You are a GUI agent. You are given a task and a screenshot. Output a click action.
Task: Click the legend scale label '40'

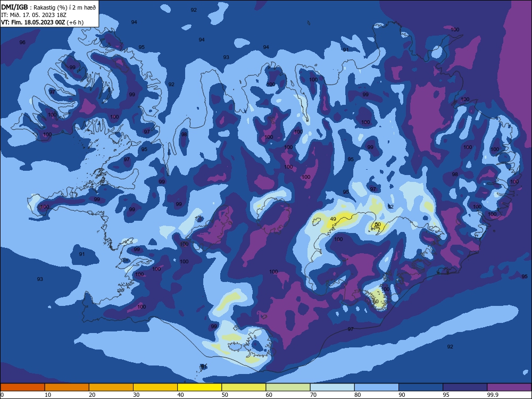click(x=180, y=395)
